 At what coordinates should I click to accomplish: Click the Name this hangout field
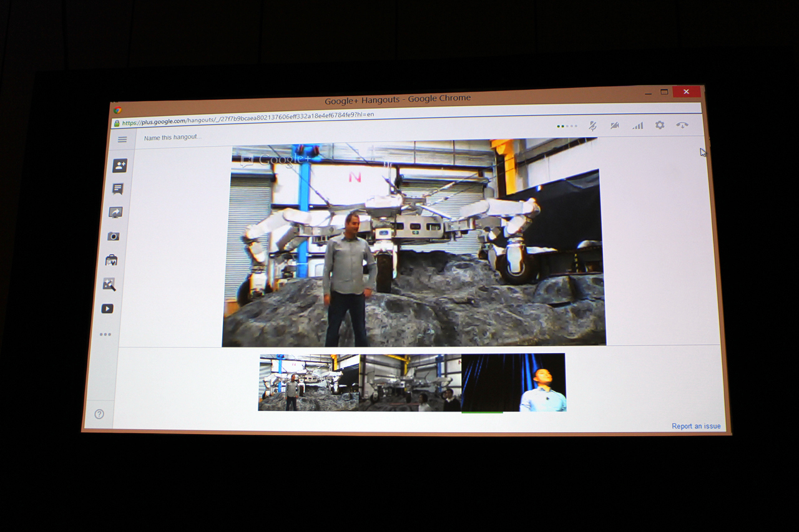point(173,137)
